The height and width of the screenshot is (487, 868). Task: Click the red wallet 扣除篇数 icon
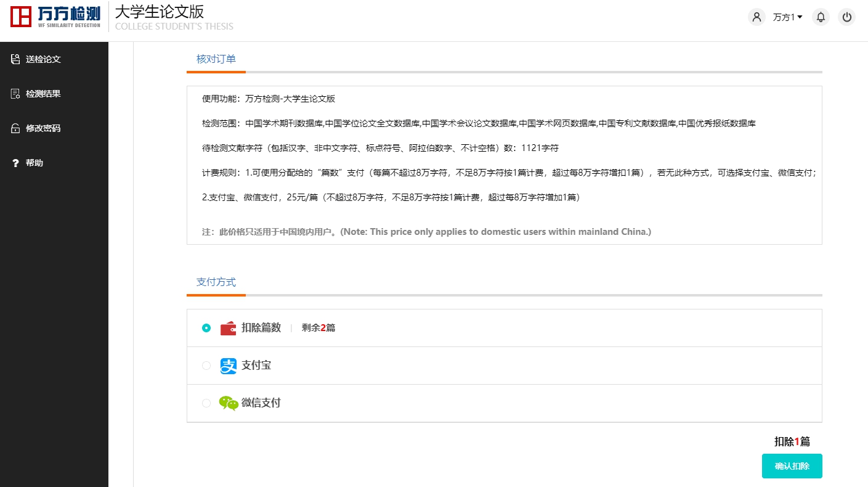[x=228, y=329]
